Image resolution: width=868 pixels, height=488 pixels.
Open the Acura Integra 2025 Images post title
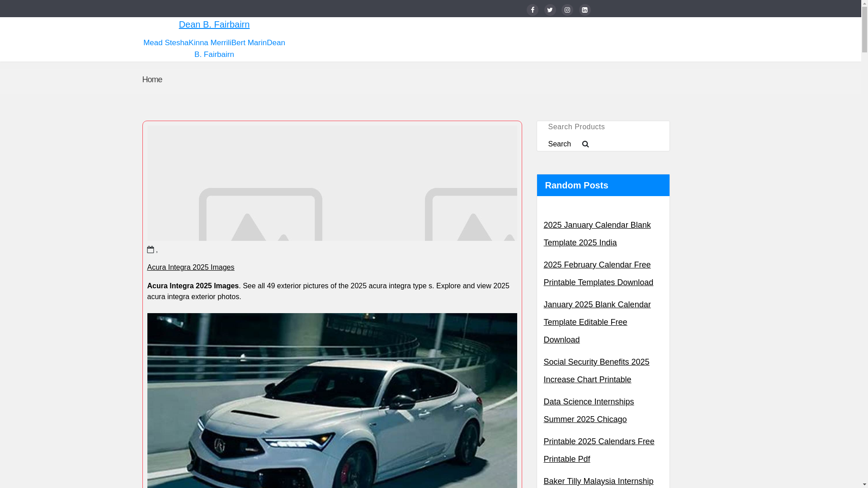pyautogui.click(x=191, y=267)
